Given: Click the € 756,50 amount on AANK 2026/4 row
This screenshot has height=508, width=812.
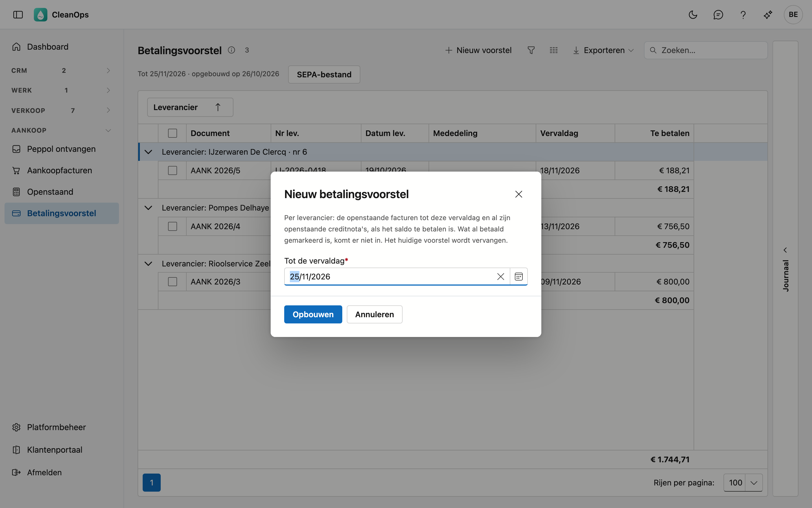Looking at the screenshot, I should tap(673, 226).
